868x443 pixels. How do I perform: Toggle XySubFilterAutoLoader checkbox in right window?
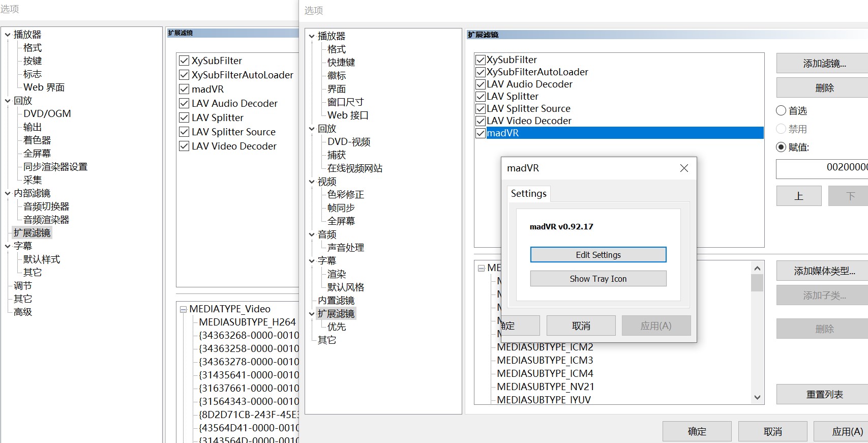481,72
